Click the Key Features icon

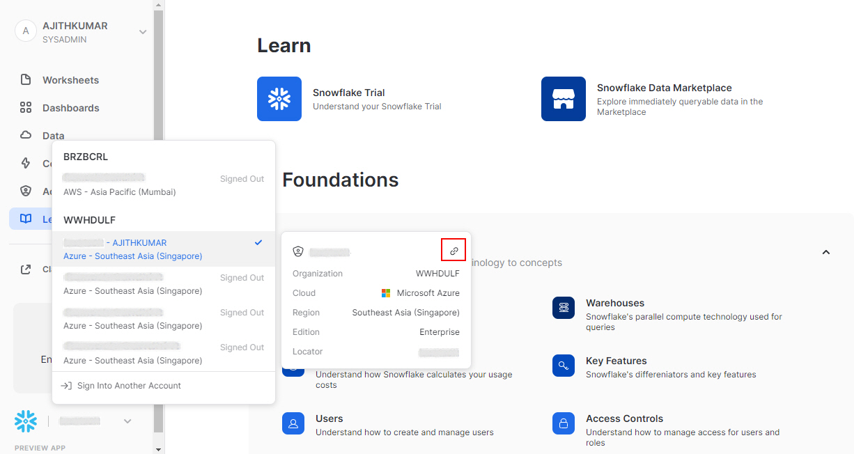point(564,366)
